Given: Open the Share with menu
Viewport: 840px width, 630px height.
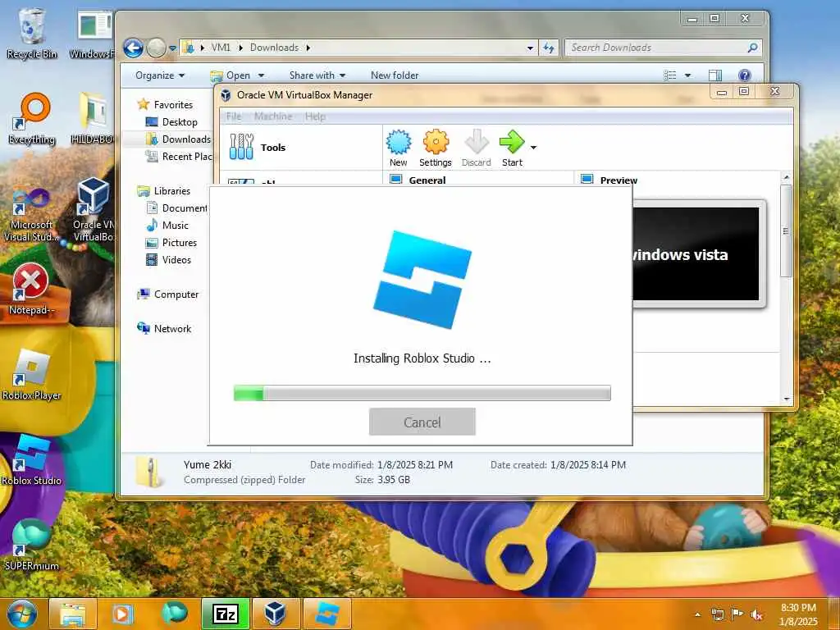Looking at the screenshot, I should click(x=317, y=75).
